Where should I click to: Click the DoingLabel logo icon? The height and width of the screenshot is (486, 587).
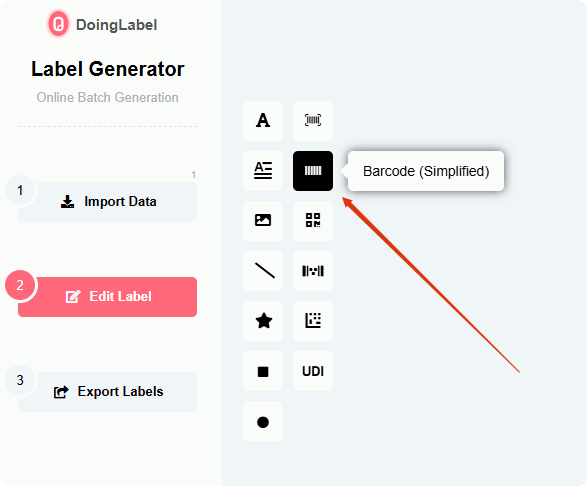pos(58,24)
